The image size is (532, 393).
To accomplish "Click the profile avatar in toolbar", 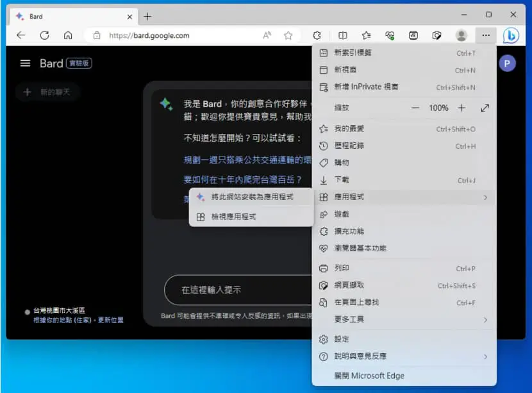I will [461, 35].
